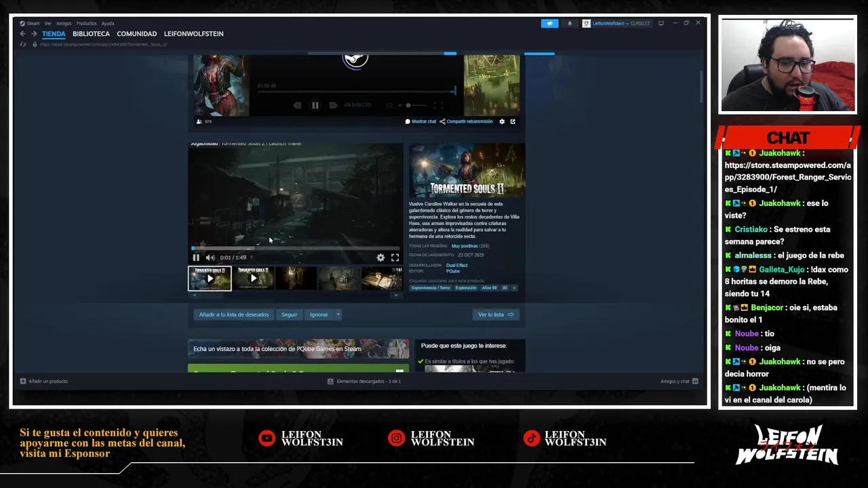Viewport: 868px width, 488px height.
Task: Pop out the broadcast in new window
Action: point(513,121)
